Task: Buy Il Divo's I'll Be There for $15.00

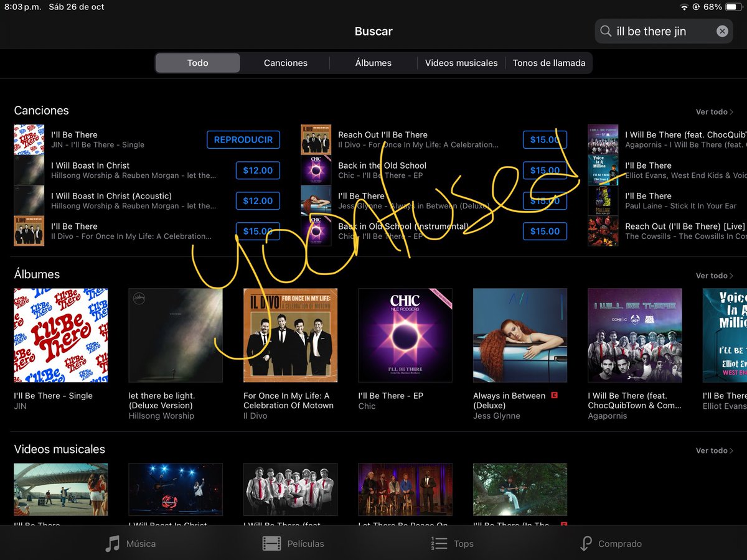Action: (x=258, y=231)
